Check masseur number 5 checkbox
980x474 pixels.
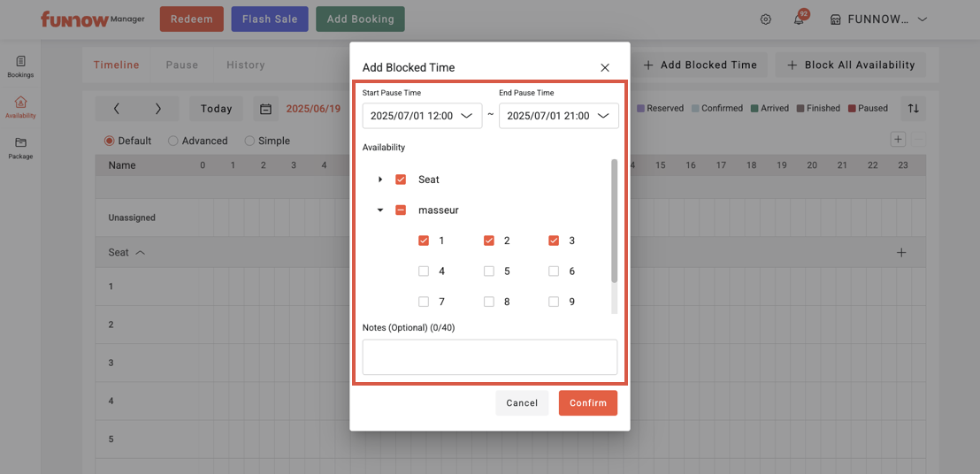click(489, 271)
